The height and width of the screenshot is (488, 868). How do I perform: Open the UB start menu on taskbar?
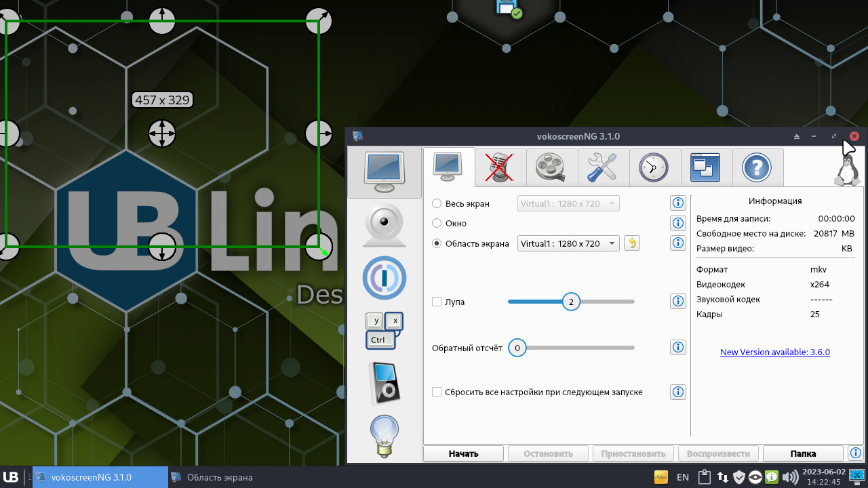[11, 477]
